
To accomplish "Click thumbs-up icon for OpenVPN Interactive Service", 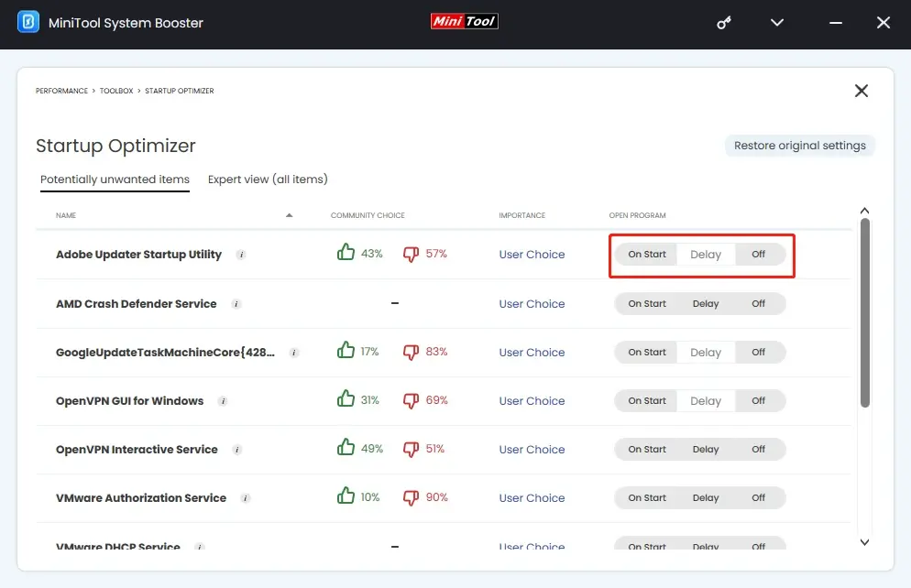I will 346,447.
